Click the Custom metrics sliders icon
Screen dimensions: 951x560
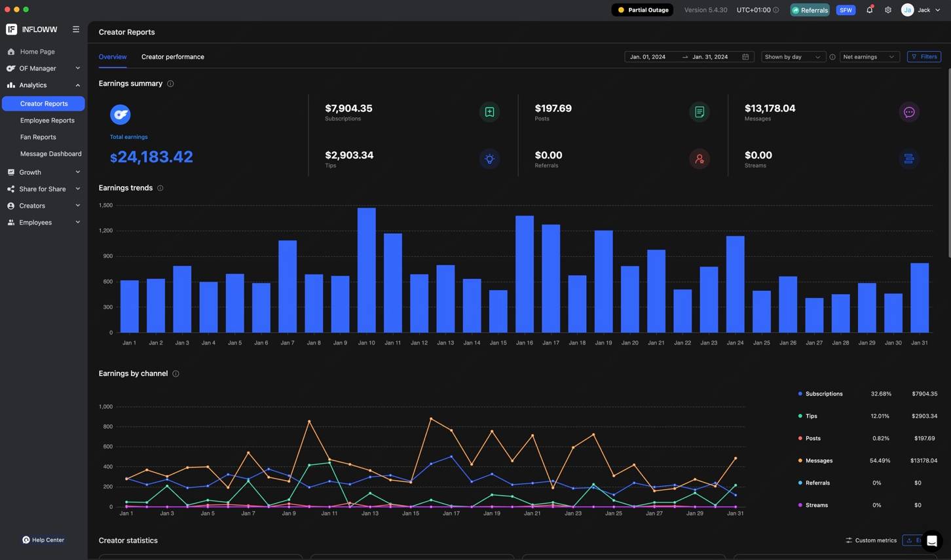pyautogui.click(x=849, y=541)
